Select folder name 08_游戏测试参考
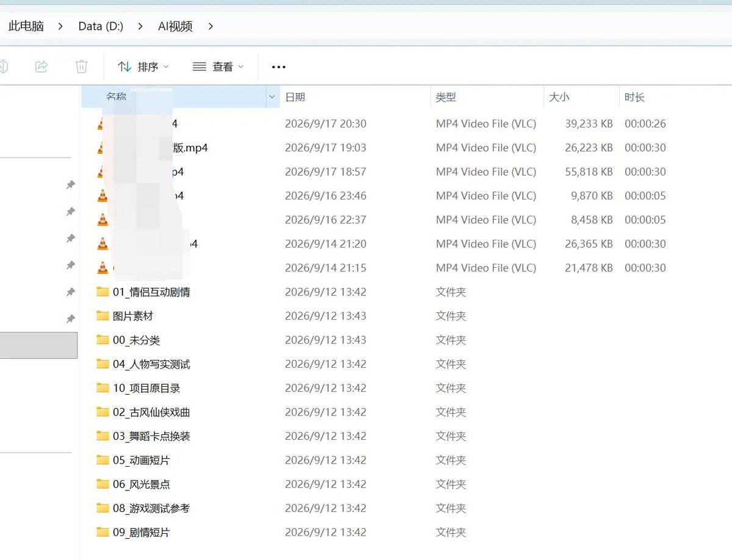This screenshot has height=560, width=732. 151,508
